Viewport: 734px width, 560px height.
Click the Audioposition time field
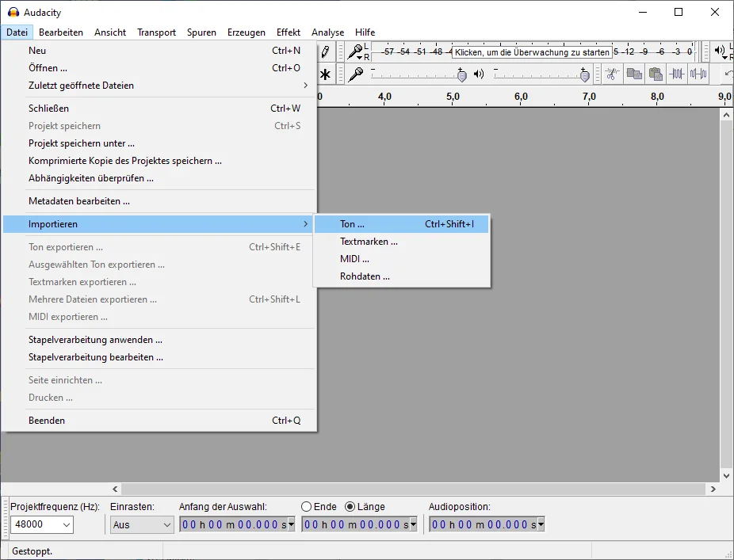tap(483, 524)
